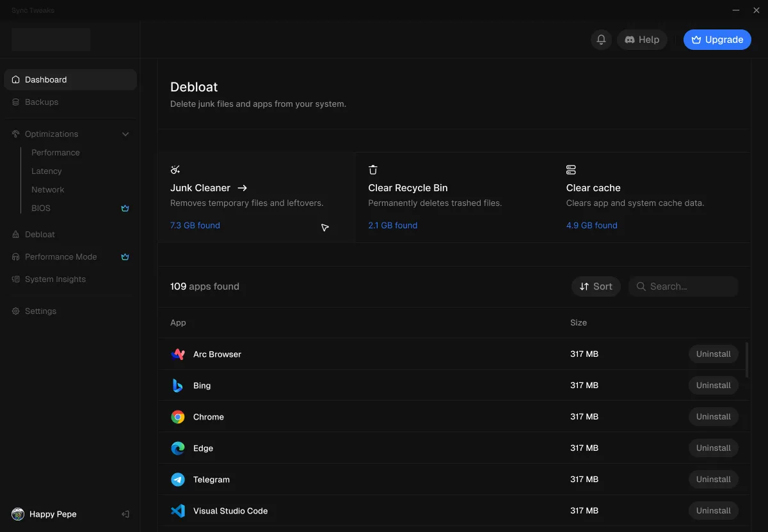The image size is (768, 532).
Task: Click the sign-out icon next to Happy Pepe
Action: [125, 514]
